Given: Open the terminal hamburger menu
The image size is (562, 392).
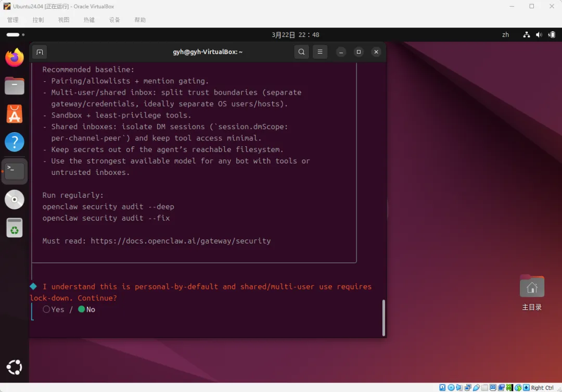Looking at the screenshot, I should click(x=320, y=52).
